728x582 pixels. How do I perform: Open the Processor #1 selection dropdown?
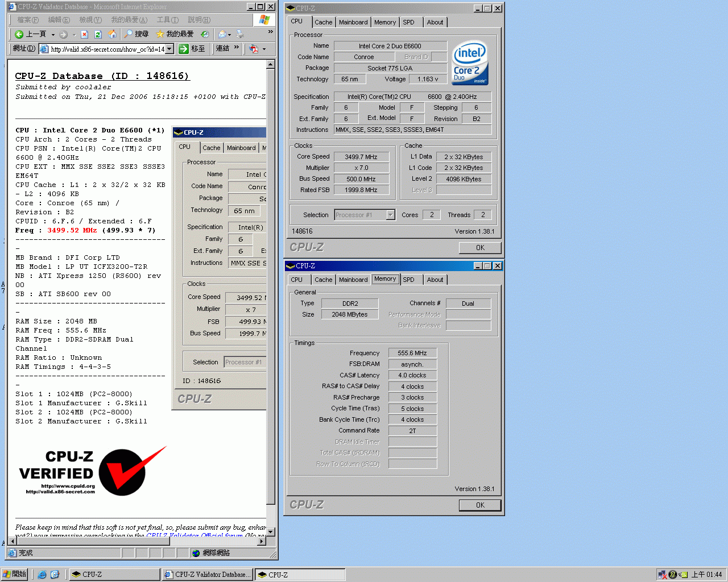pyautogui.click(x=390, y=215)
